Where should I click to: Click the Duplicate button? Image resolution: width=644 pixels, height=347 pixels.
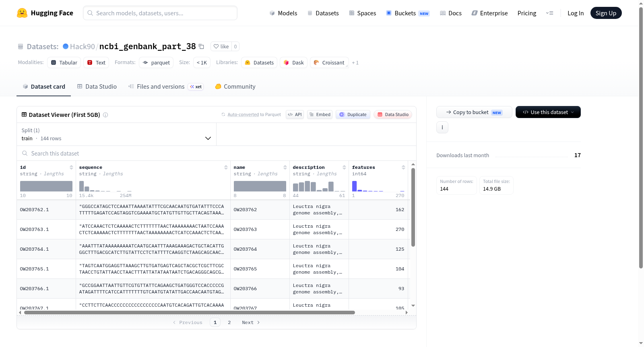click(x=353, y=114)
